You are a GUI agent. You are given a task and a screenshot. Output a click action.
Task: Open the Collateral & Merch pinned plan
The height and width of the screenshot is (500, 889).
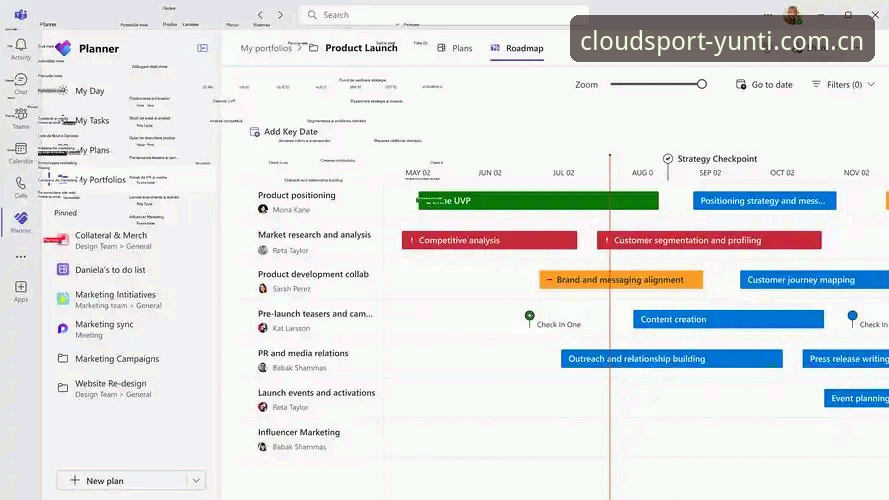pyautogui.click(x=111, y=240)
